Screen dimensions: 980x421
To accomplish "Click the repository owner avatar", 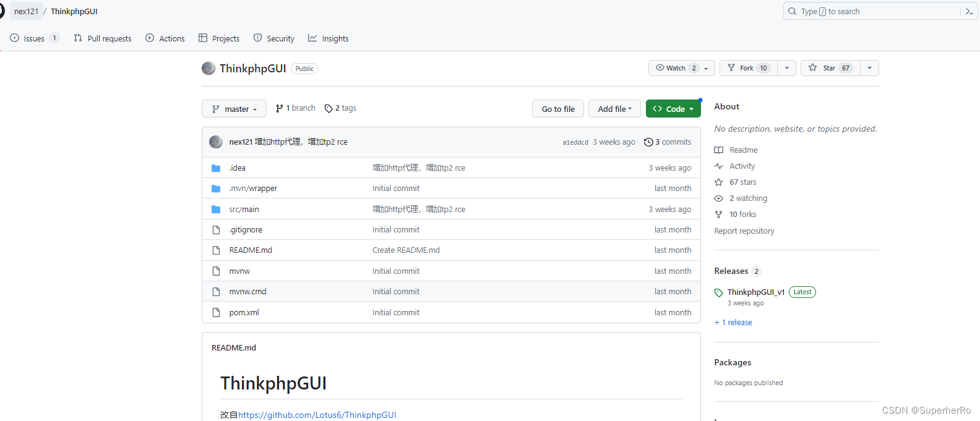I will [x=208, y=68].
